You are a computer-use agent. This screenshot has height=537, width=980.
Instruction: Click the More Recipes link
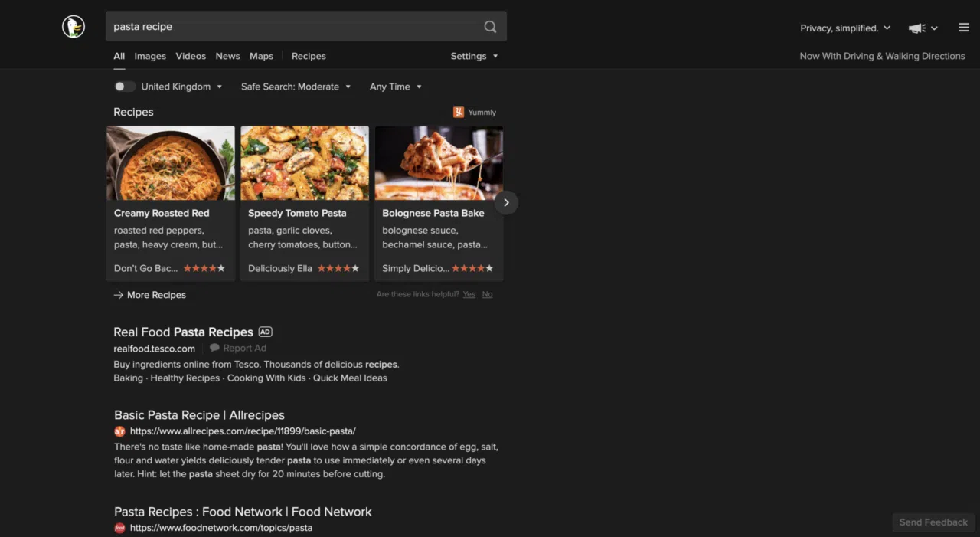(150, 295)
